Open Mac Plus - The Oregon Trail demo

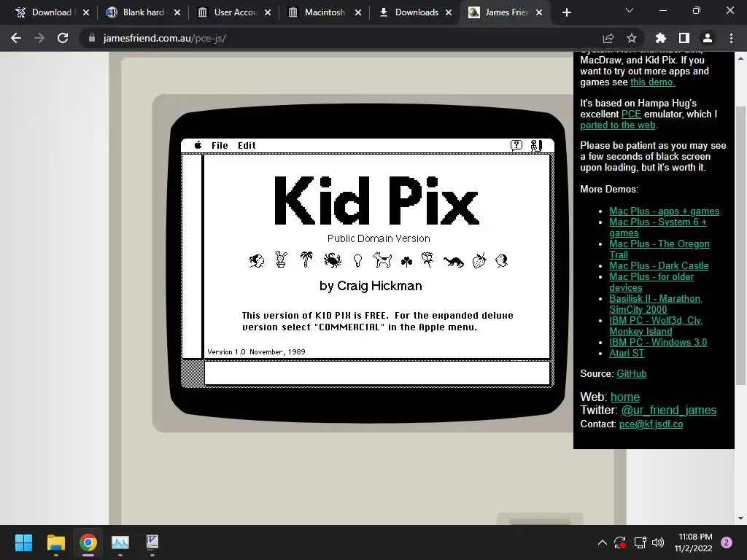click(x=659, y=249)
